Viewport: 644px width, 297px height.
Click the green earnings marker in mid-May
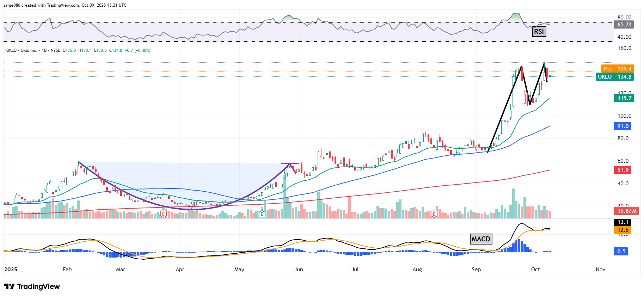[x=262, y=214]
